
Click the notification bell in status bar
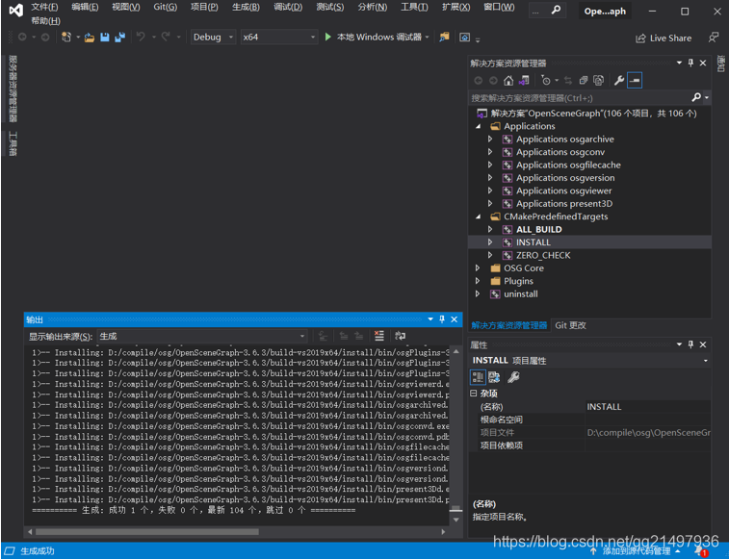click(700, 551)
